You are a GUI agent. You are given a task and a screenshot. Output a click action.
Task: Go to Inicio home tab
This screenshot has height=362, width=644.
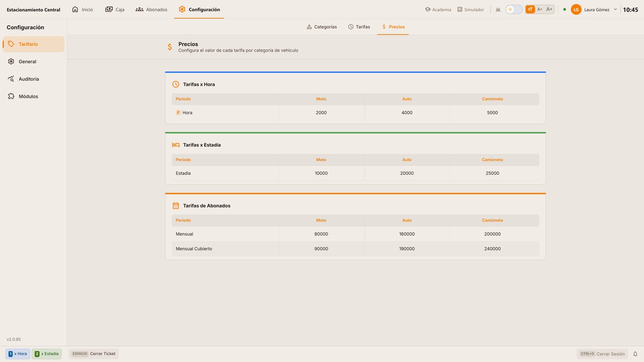coord(83,9)
